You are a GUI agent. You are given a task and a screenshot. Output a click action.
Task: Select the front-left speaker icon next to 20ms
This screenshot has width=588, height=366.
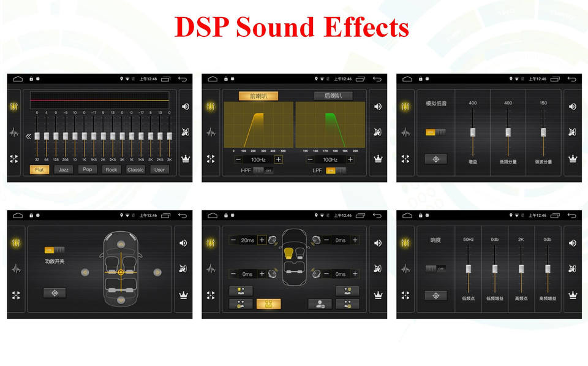[273, 240]
